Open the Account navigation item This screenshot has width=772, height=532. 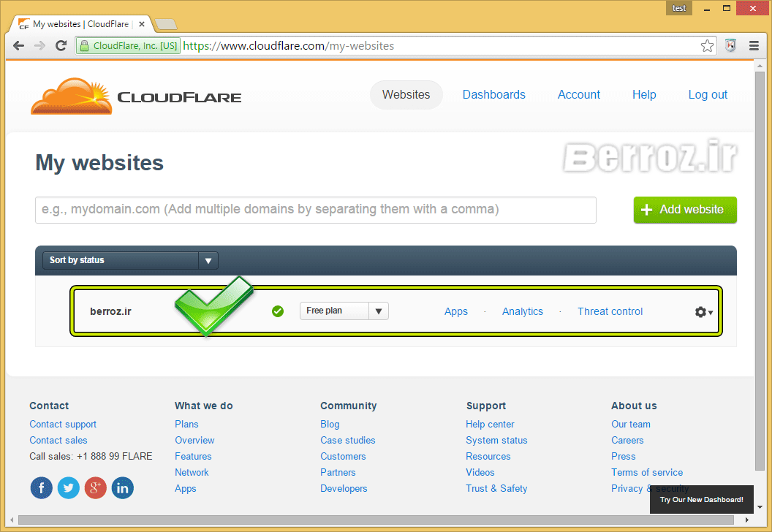579,95
